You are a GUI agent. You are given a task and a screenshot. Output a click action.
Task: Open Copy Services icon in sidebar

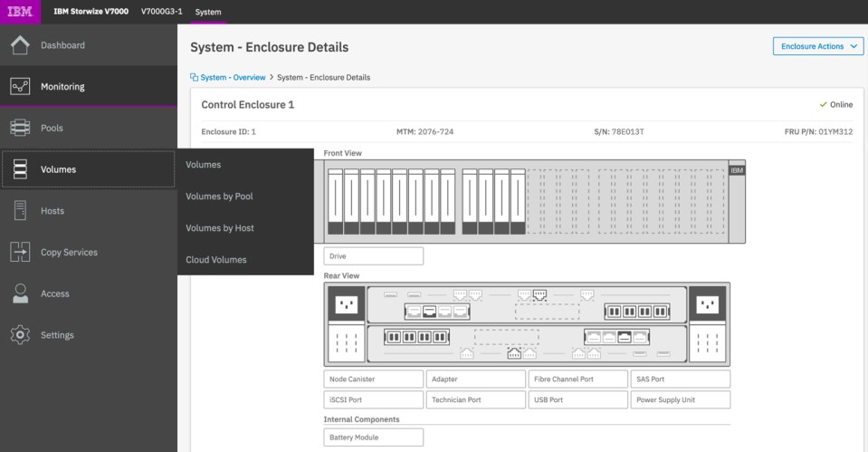20,253
